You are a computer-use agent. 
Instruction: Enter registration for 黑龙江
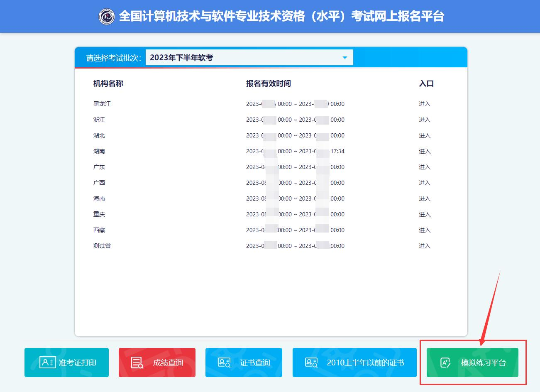pos(425,104)
